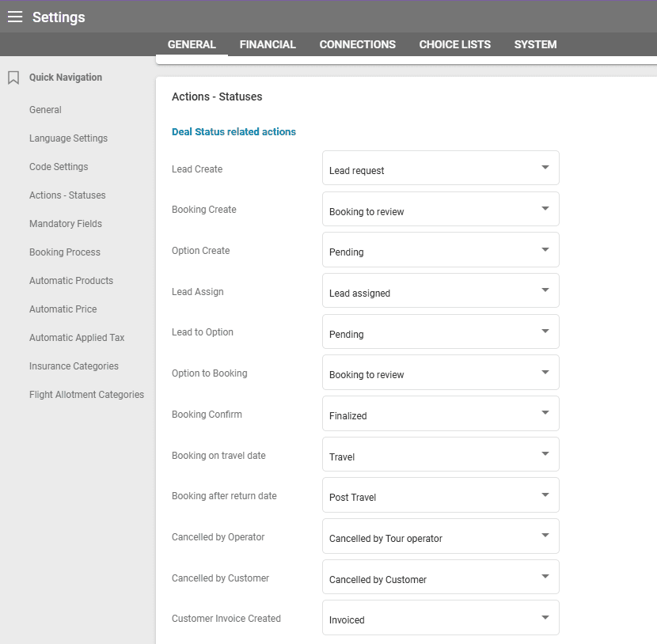The height and width of the screenshot is (644, 657).
Task: Click the Quick Navigation bookmark icon
Action: point(13,78)
